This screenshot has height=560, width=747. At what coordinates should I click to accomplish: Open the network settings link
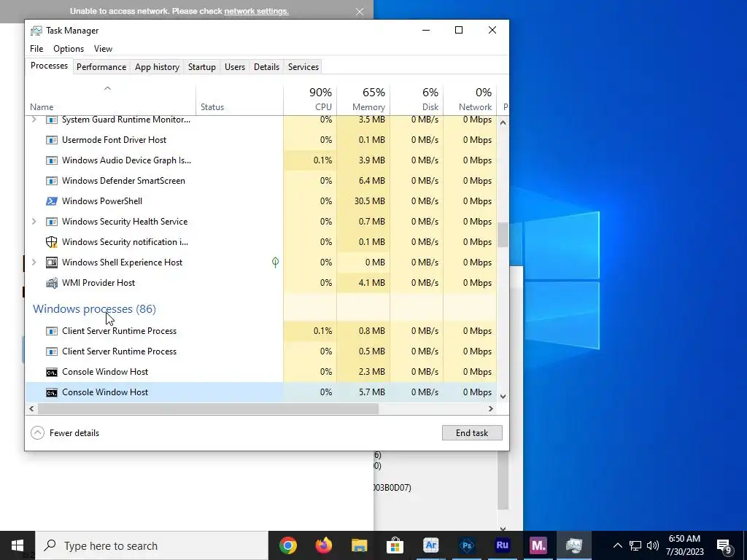(256, 11)
